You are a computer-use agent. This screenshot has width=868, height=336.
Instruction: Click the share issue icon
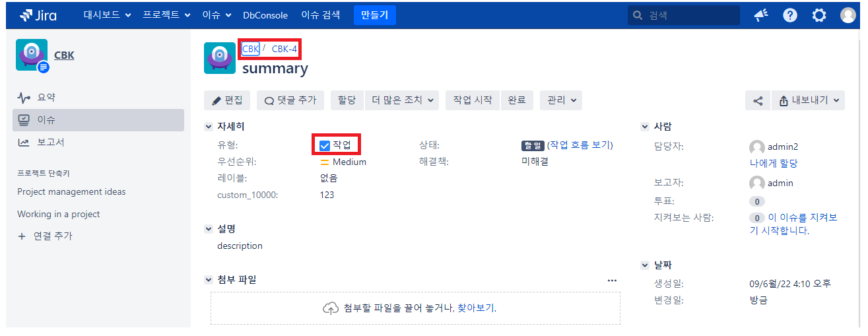tap(758, 101)
